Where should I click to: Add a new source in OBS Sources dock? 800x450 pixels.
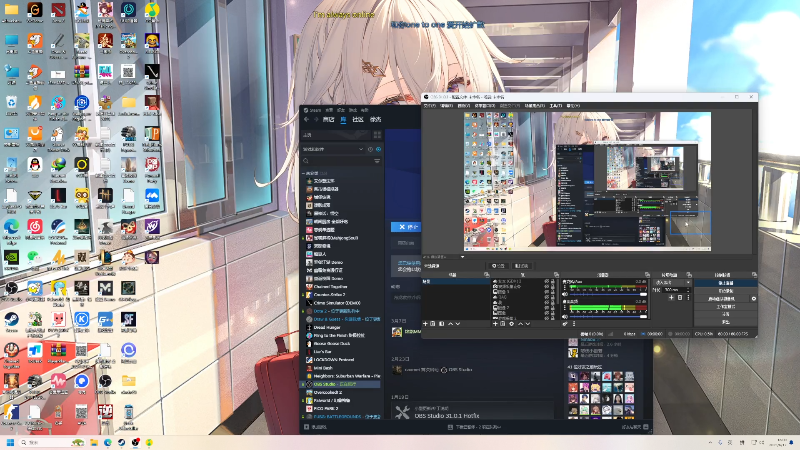coord(495,323)
